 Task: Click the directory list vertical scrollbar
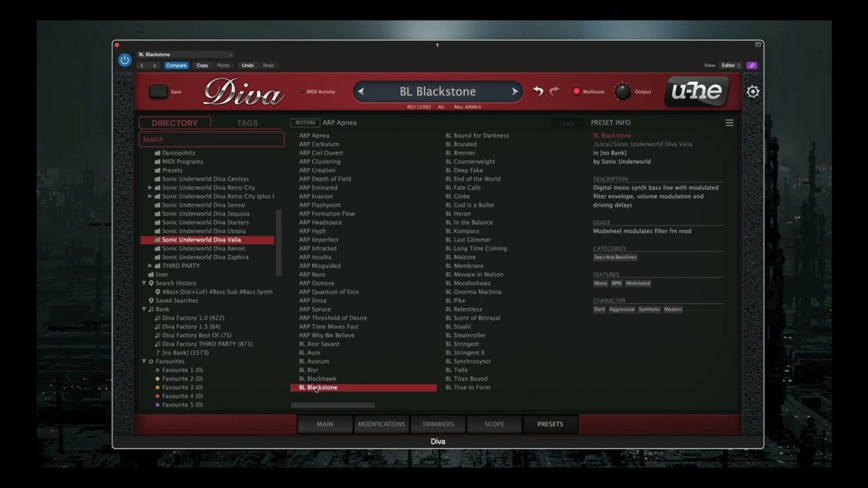click(x=278, y=242)
